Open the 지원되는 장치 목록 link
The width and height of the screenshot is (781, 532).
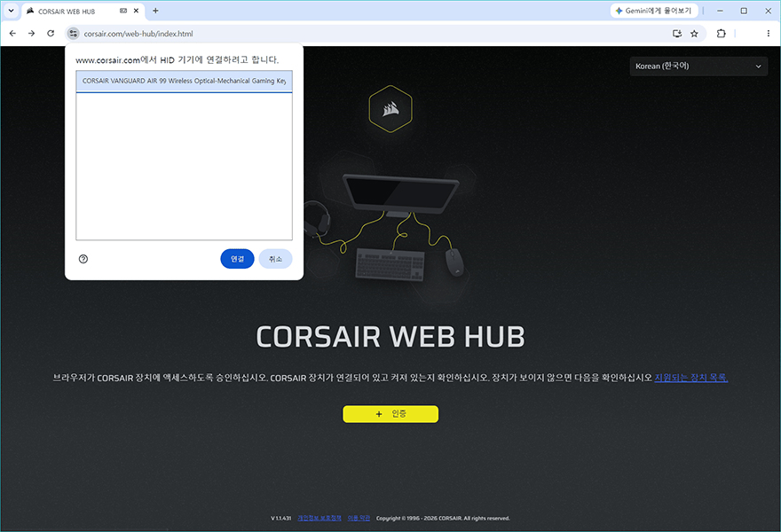pyautogui.click(x=690, y=378)
